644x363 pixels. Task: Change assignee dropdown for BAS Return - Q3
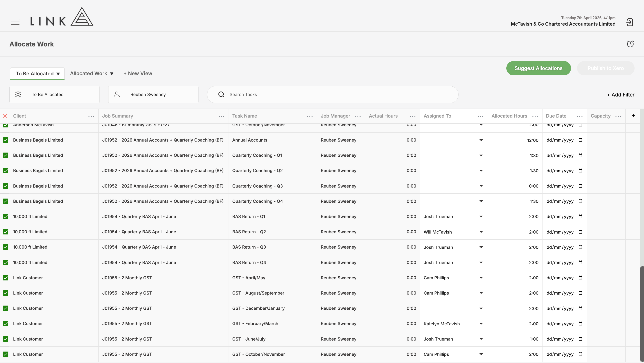[453, 247]
